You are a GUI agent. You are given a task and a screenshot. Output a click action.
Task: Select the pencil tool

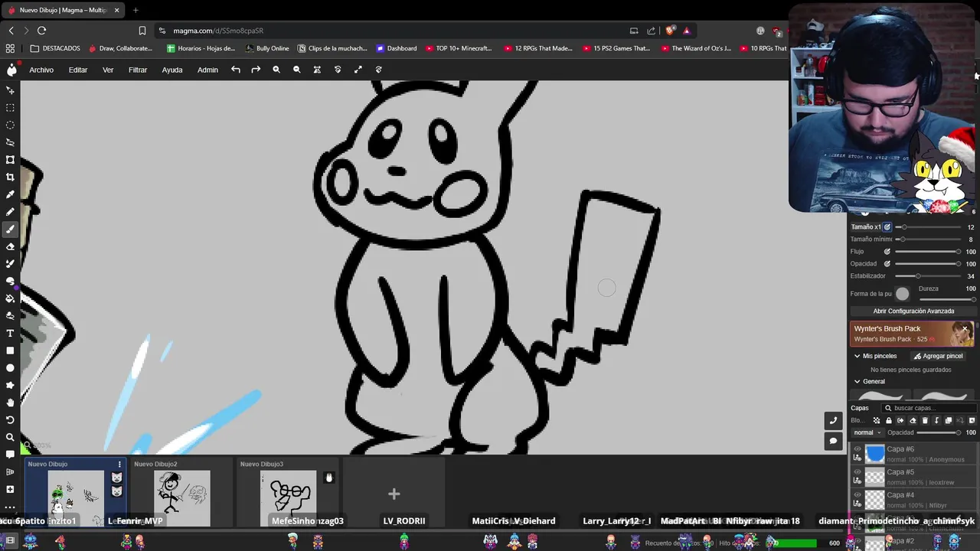coord(10,212)
